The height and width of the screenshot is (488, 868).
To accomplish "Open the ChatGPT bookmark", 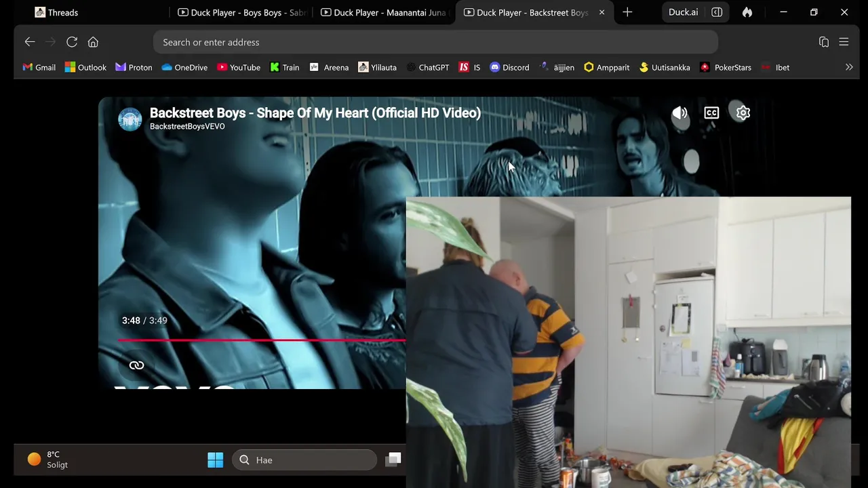I will click(427, 67).
